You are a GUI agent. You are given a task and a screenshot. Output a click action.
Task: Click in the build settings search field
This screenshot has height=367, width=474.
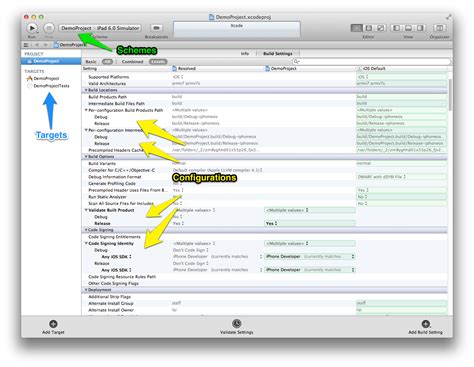pos(372,62)
